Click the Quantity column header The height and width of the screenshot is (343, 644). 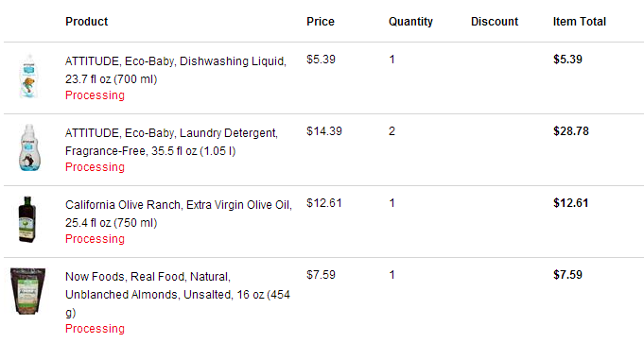tap(410, 22)
